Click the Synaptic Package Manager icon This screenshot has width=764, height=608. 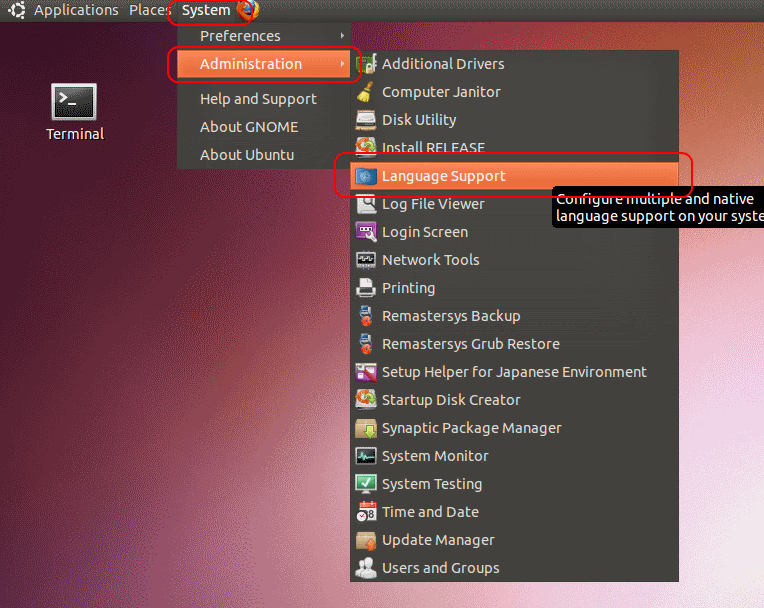click(x=365, y=428)
